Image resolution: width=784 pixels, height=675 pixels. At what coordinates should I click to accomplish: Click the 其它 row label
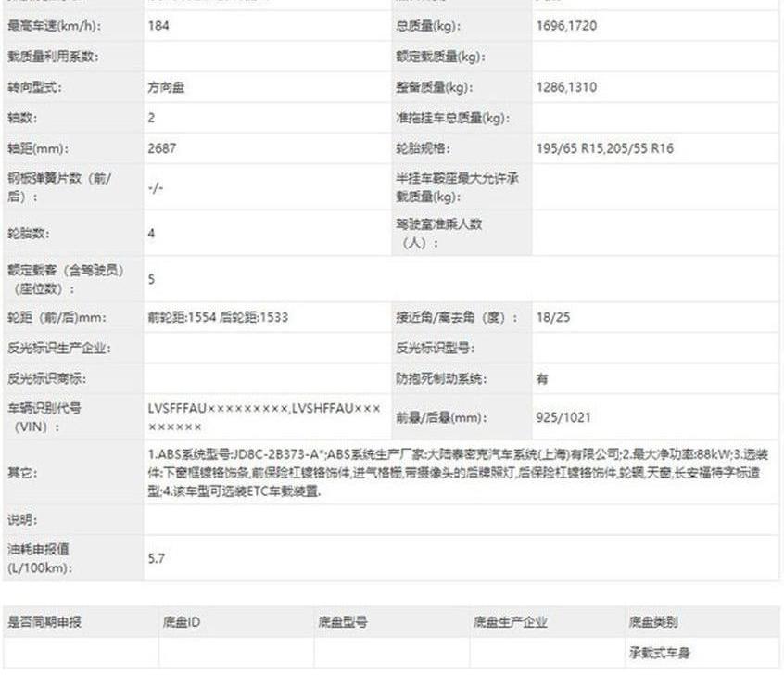[x=22, y=473]
